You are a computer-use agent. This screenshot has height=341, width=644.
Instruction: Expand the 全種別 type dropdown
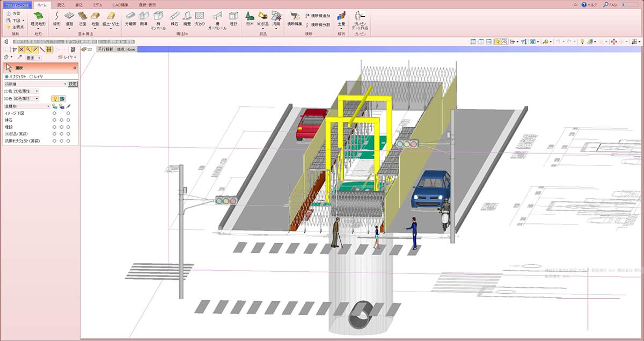pyautogui.click(x=27, y=106)
